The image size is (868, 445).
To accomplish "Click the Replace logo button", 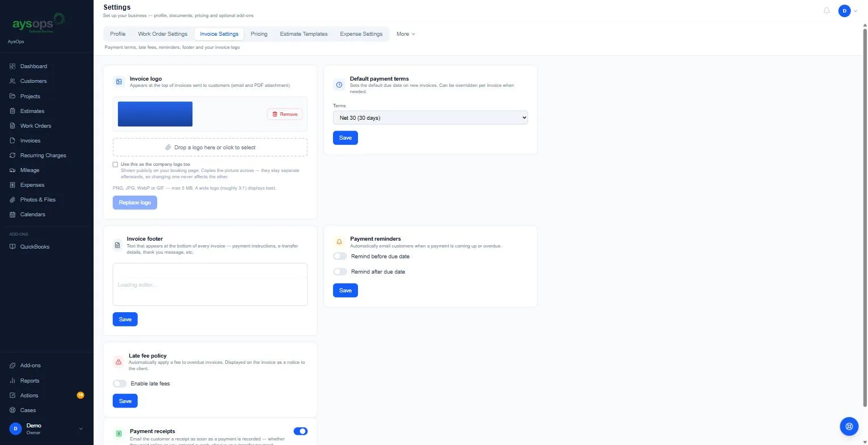I will [134, 203].
